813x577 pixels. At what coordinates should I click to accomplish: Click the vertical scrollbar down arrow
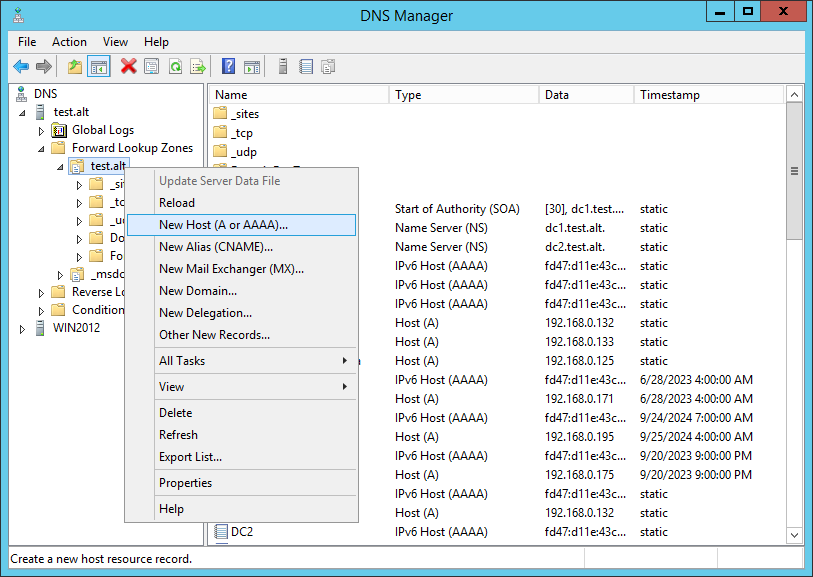(x=795, y=537)
